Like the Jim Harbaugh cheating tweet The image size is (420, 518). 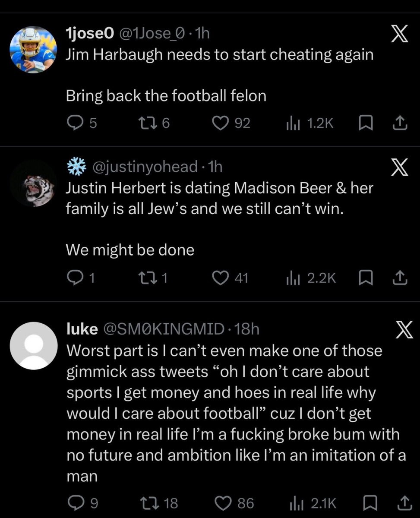pyautogui.click(x=221, y=123)
